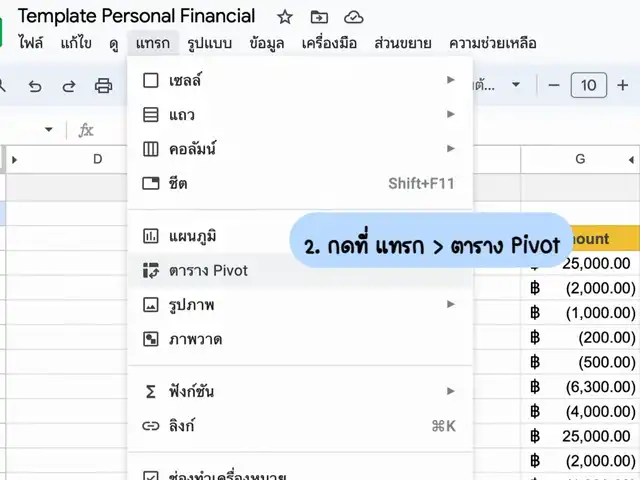
Task: Click the font size field showing 10
Action: point(588,85)
